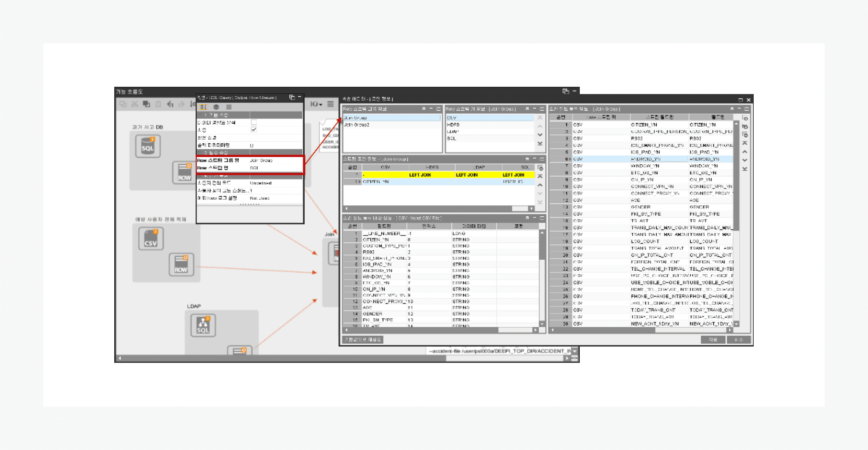Select the LDAP SQL node icon
This screenshot has width=868, height=450.
[x=203, y=325]
